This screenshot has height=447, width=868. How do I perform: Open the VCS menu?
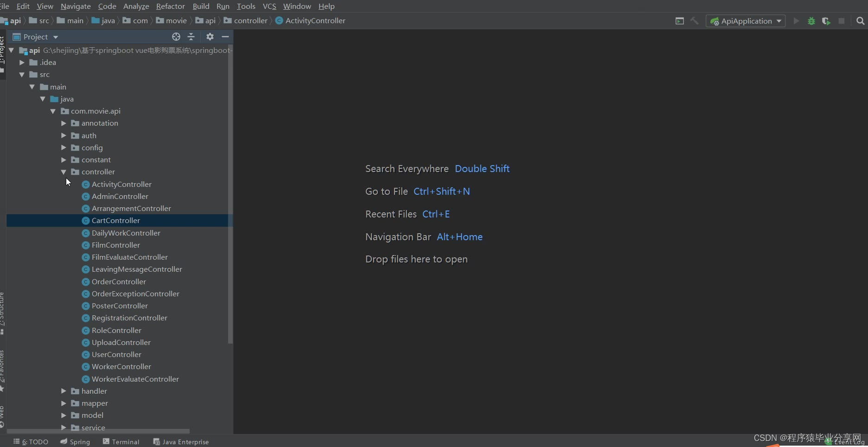269,6
